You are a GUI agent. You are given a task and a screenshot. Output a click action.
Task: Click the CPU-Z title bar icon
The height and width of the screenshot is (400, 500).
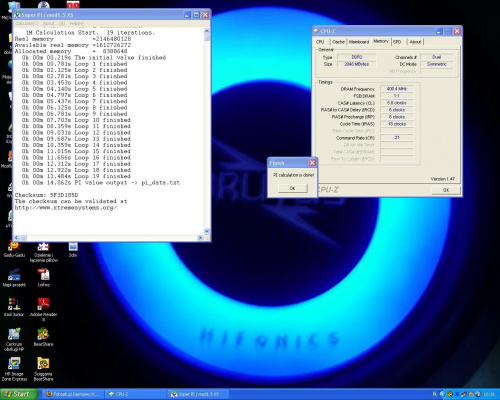pos(316,31)
